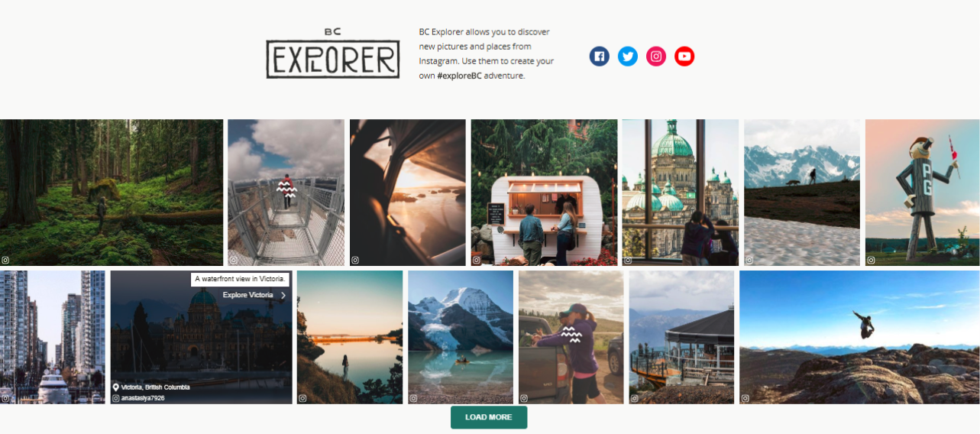The image size is (980, 434).
Task: Open the Instagram social icon in header
Action: [656, 57]
